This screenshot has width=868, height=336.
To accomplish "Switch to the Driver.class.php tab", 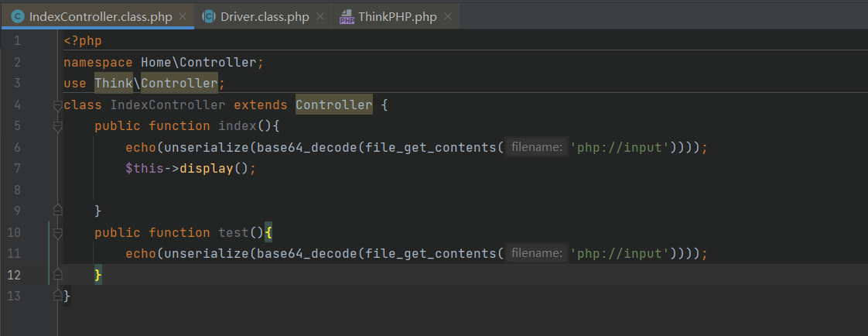I will [x=265, y=17].
